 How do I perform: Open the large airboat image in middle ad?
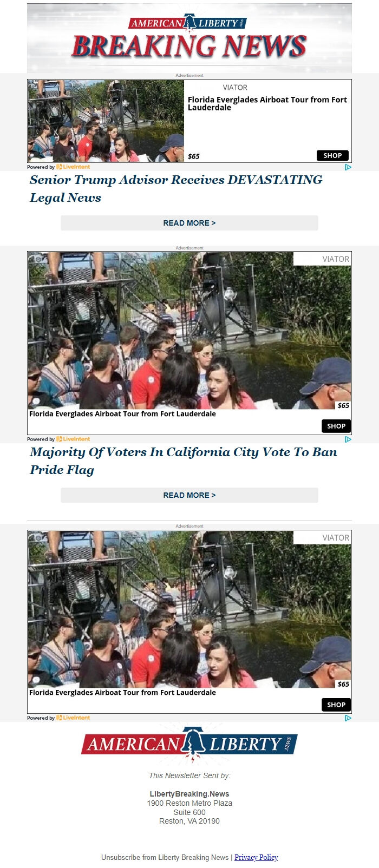tap(190, 331)
